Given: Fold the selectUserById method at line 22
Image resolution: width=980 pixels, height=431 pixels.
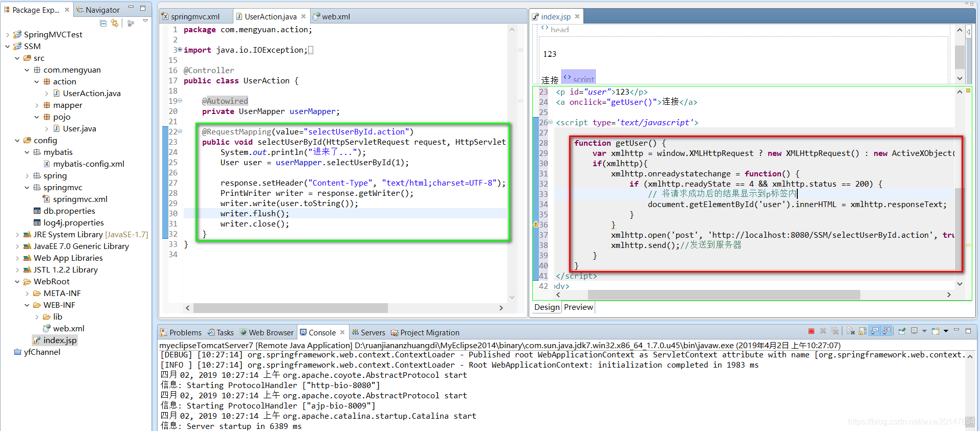Looking at the screenshot, I should (180, 132).
